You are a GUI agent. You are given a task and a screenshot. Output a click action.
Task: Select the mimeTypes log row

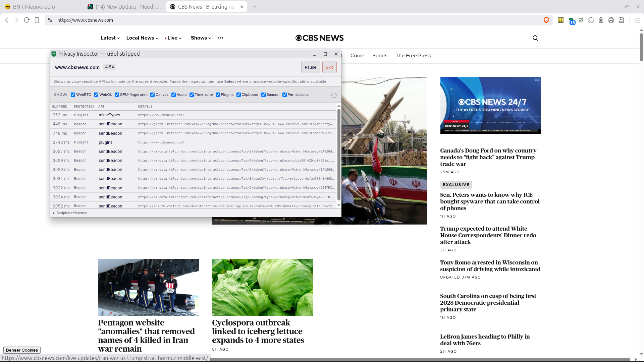[x=194, y=115]
